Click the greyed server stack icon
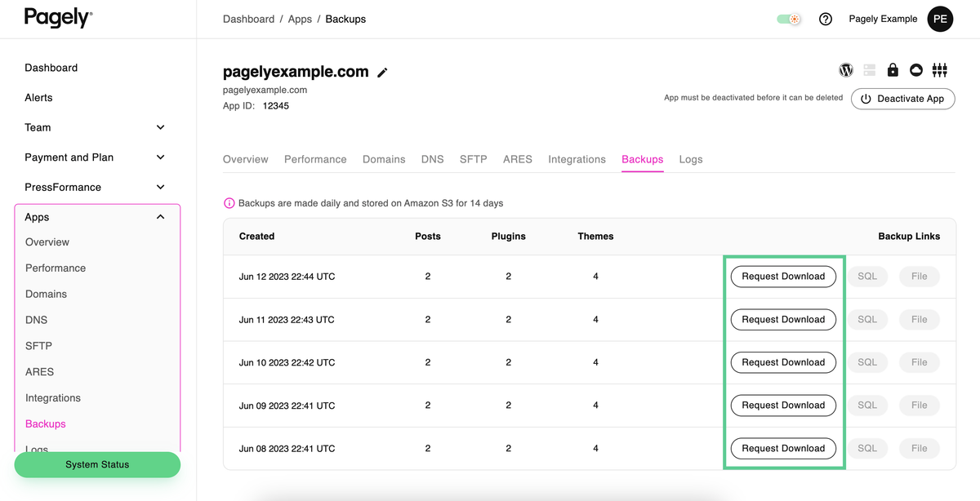Screen dimensions: 980x501 tap(869, 70)
